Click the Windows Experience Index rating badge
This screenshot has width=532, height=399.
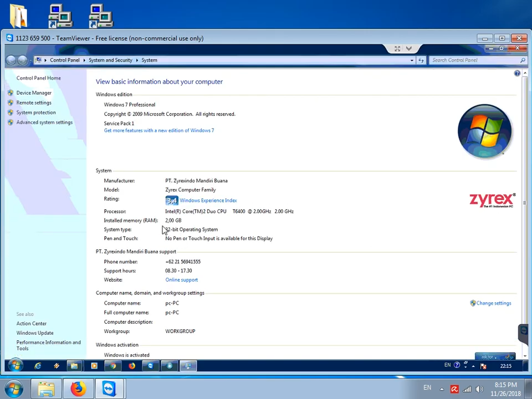coord(171,201)
